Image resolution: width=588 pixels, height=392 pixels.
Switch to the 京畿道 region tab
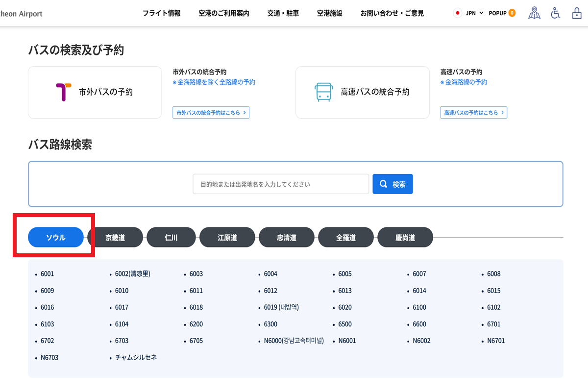coord(115,238)
